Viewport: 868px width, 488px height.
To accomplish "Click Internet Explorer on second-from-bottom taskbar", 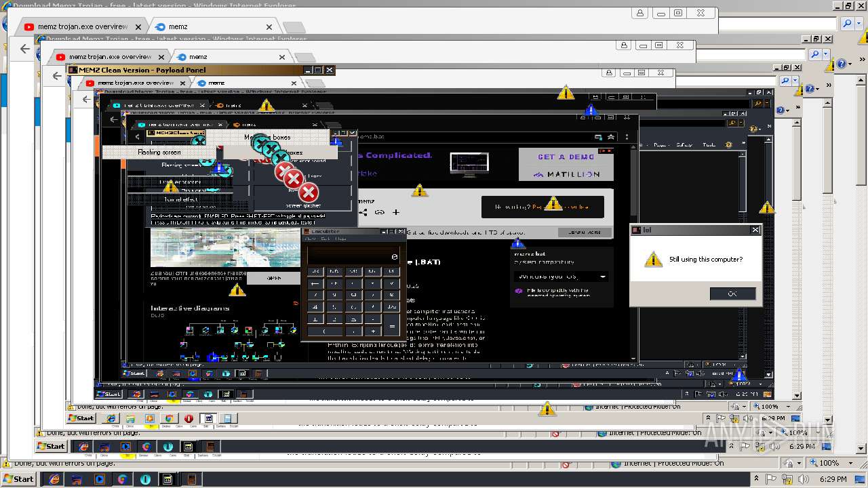I will pos(83,447).
